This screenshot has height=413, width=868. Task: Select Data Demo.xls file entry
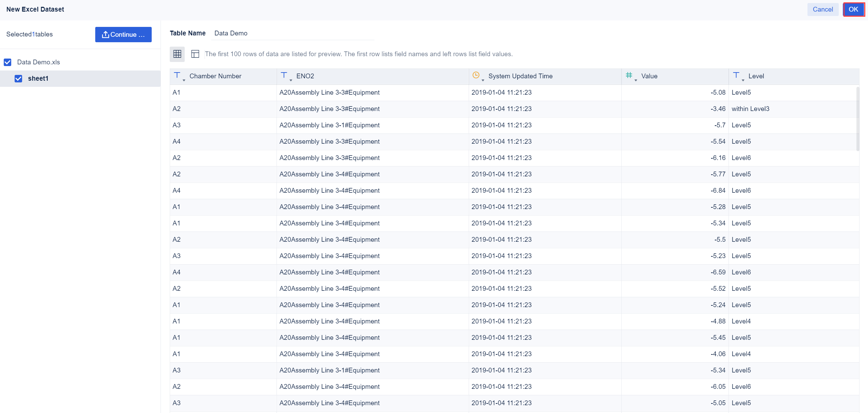[38, 62]
